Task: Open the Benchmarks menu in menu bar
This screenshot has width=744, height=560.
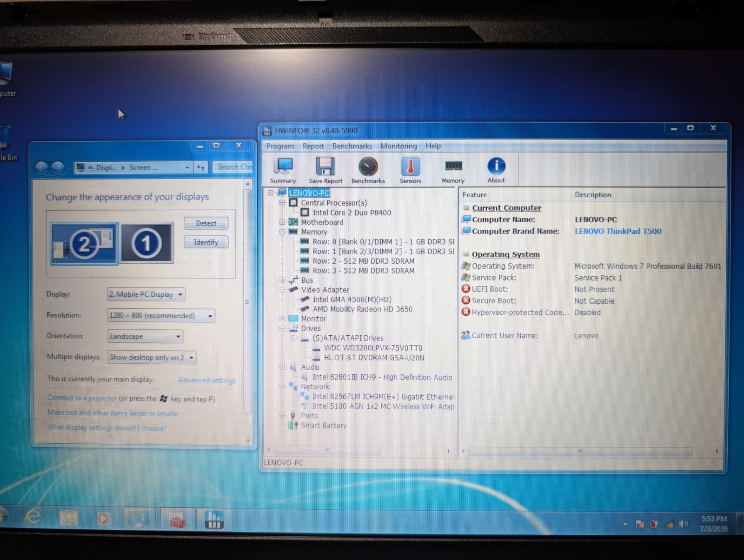Action: [x=352, y=146]
